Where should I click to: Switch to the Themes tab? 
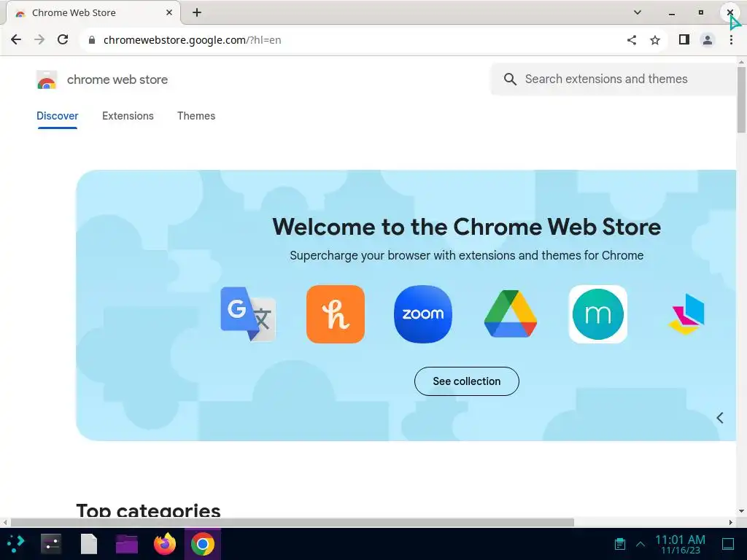pos(196,116)
